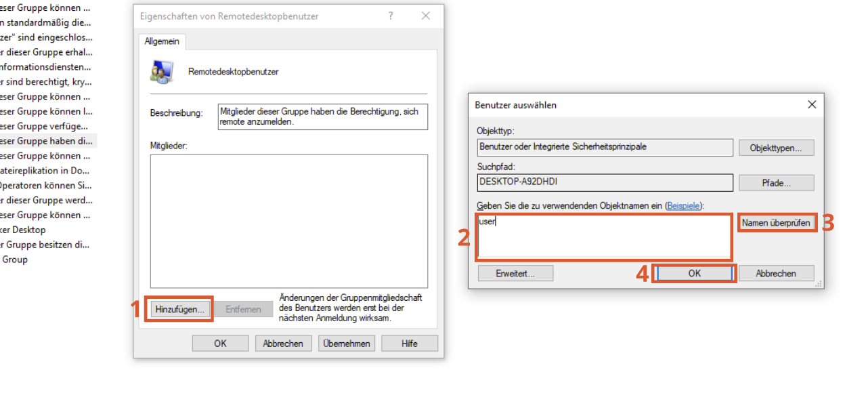
Task: Open the Beispiele link
Action: [684, 205]
